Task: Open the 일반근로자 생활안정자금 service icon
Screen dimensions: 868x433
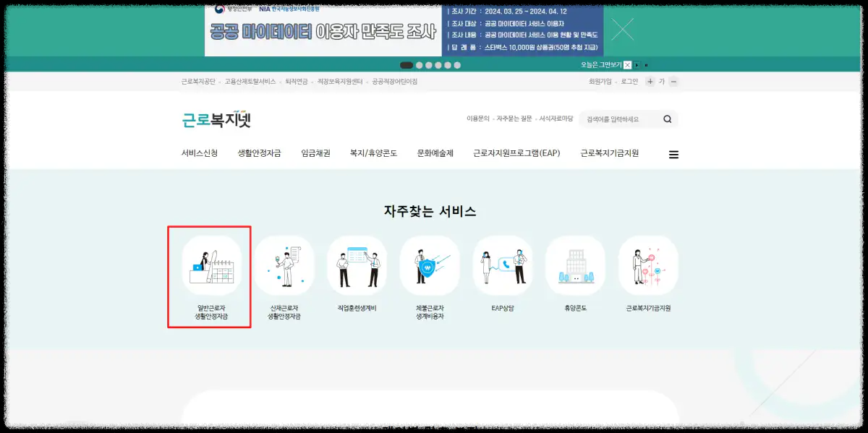Action: (211, 265)
